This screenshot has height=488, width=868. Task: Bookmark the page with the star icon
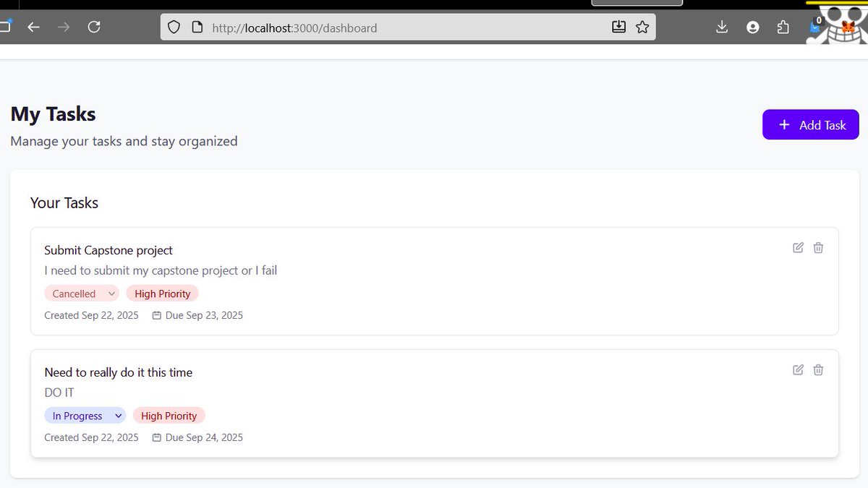point(642,27)
